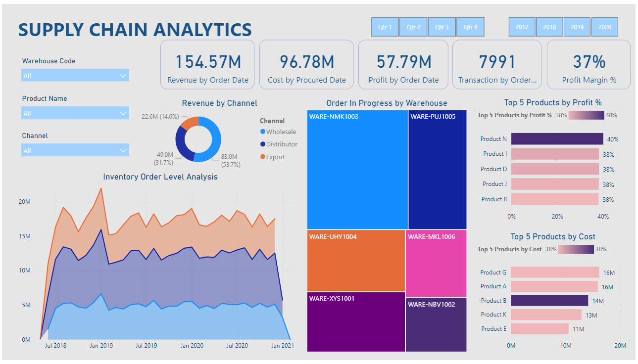The width and height of the screenshot is (638, 364).
Task: Click the WARE-MKL1006 pink tile
Action: coord(437,263)
